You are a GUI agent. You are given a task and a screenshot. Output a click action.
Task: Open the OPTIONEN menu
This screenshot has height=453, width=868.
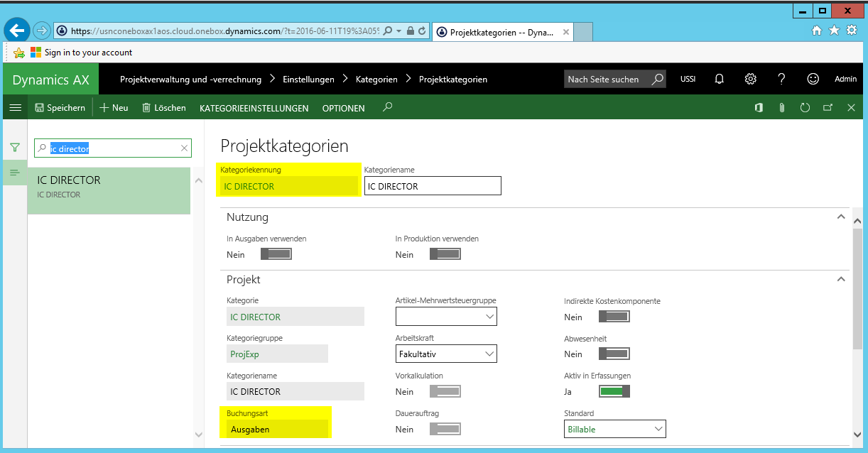[x=343, y=108]
